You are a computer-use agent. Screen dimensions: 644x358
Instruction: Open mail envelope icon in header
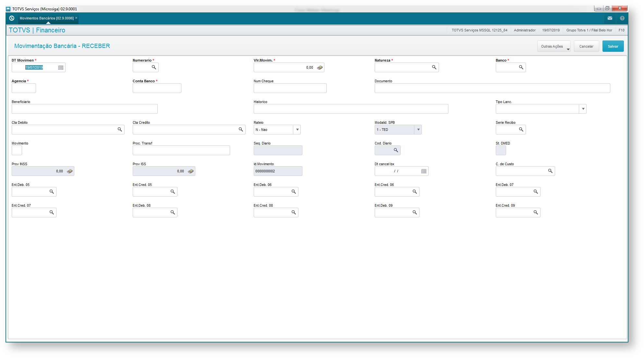610,18
